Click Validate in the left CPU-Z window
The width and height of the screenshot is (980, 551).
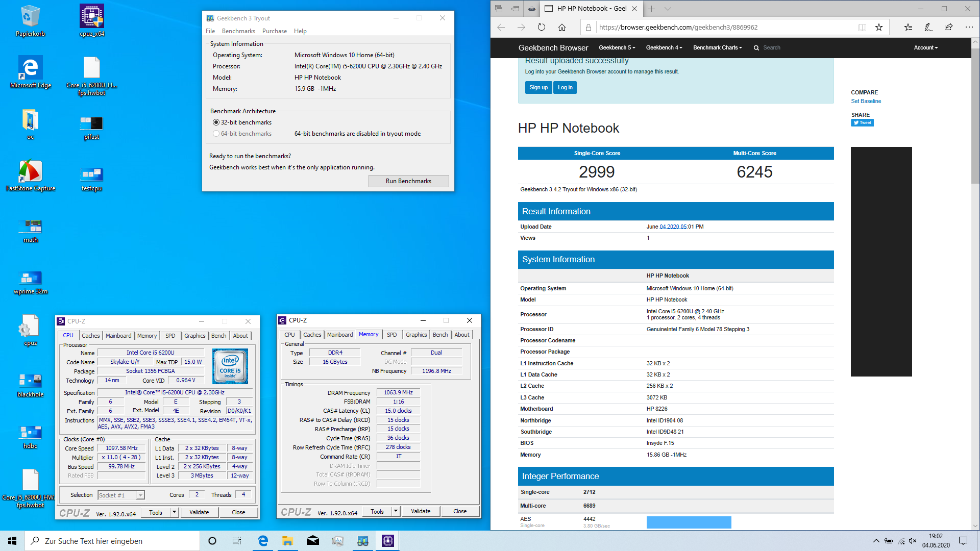point(199,512)
